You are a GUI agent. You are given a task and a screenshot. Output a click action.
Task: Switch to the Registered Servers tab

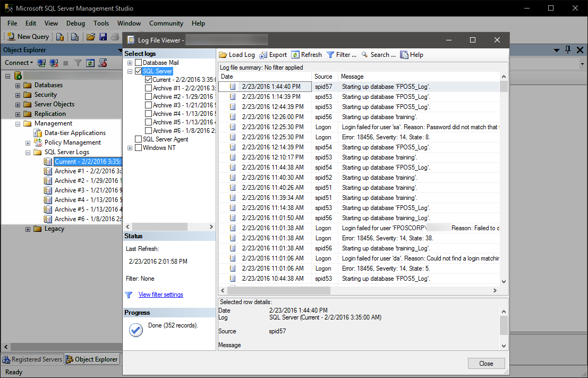32,359
